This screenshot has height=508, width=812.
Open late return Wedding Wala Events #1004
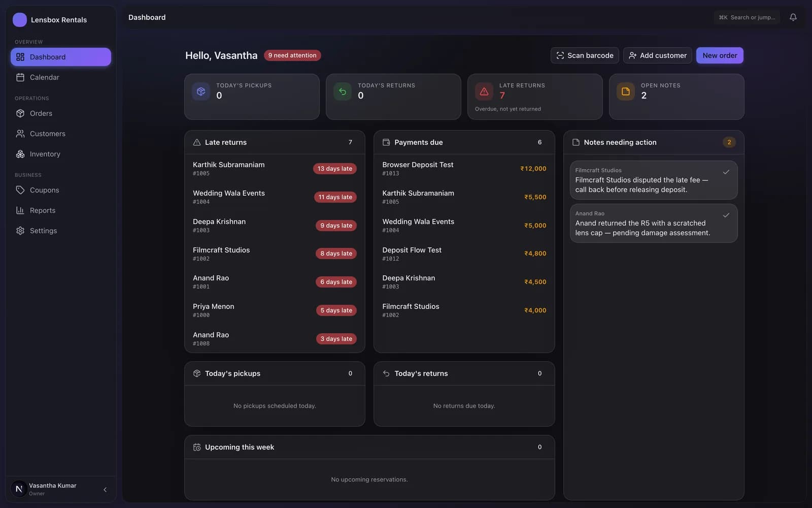click(x=275, y=197)
